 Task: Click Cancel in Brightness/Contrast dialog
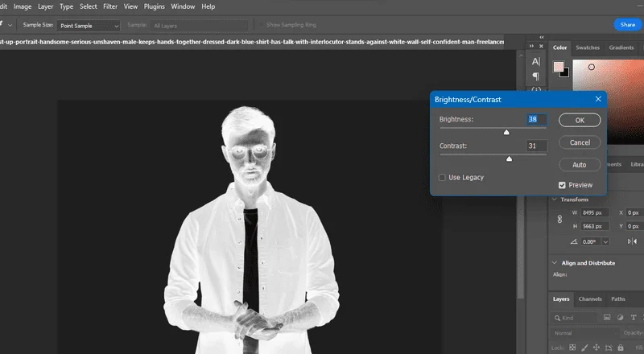[580, 142]
